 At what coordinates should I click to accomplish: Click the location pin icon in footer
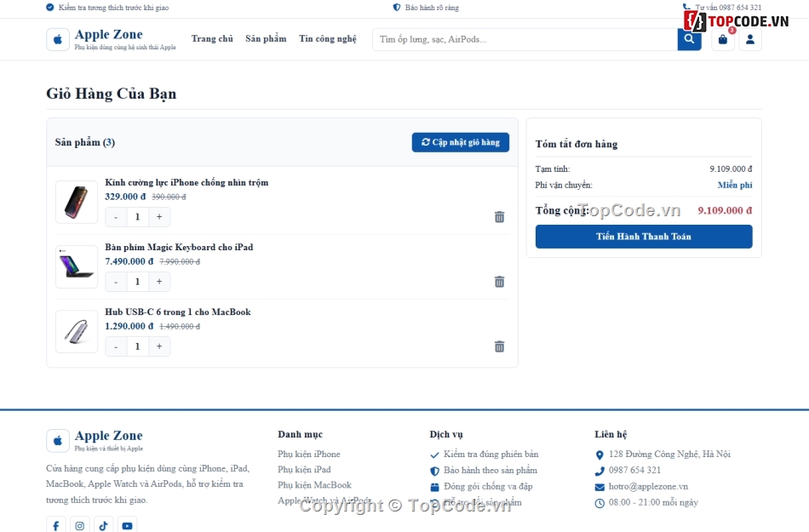coord(600,455)
